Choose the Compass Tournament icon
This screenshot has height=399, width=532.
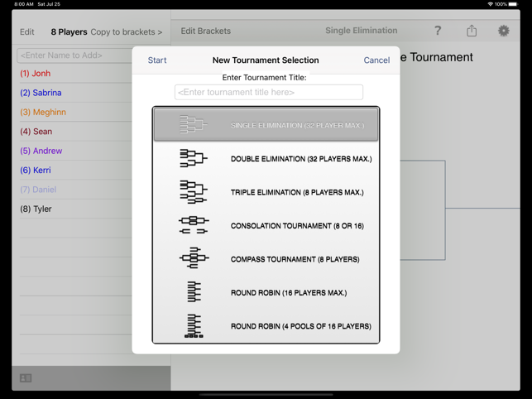coord(193,259)
